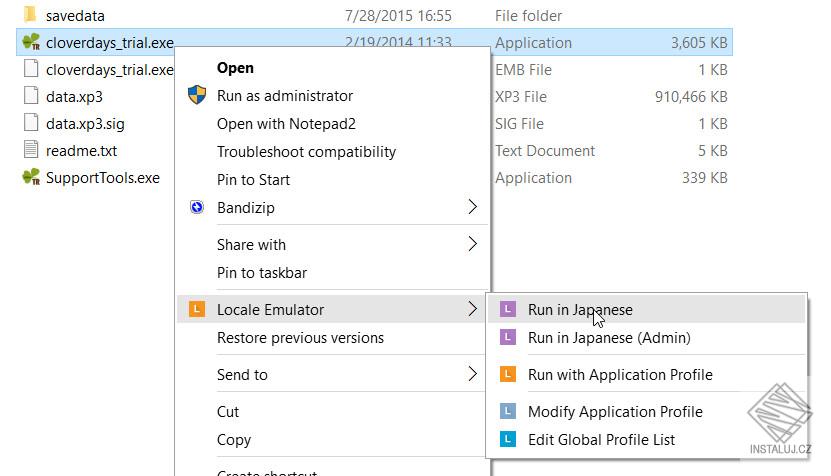Expand the Locale Emulator submenu arrow
The height and width of the screenshot is (476, 831).
click(x=473, y=310)
